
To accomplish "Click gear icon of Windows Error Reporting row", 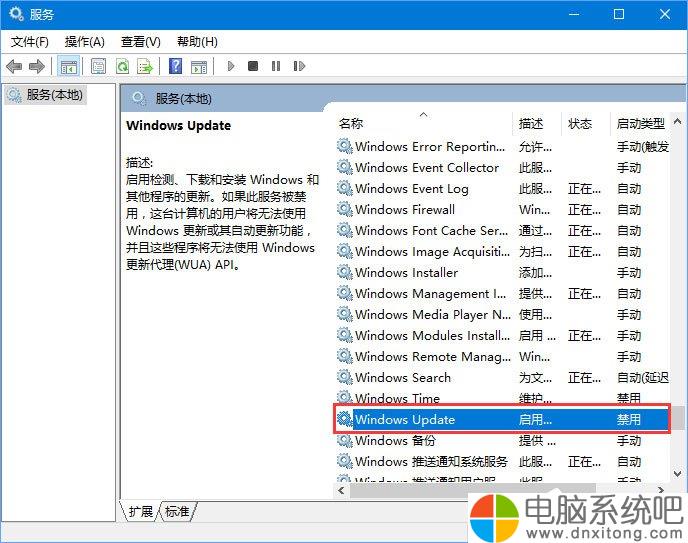I will 345,146.
